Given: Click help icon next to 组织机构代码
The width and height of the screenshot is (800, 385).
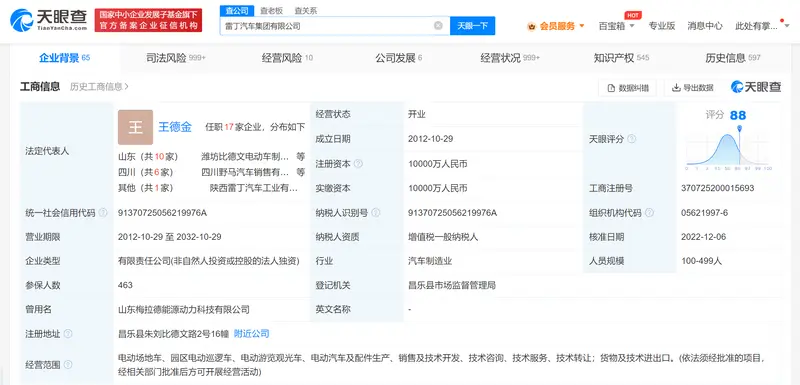Looking at the screenshot, I should pyautogui.click(x=649, y=213).
